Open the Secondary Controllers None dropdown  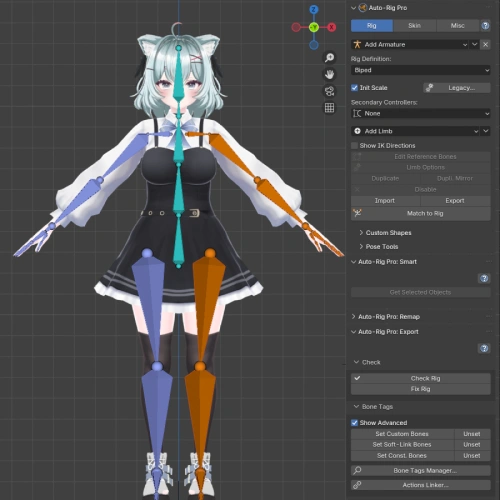coord(421,113)
